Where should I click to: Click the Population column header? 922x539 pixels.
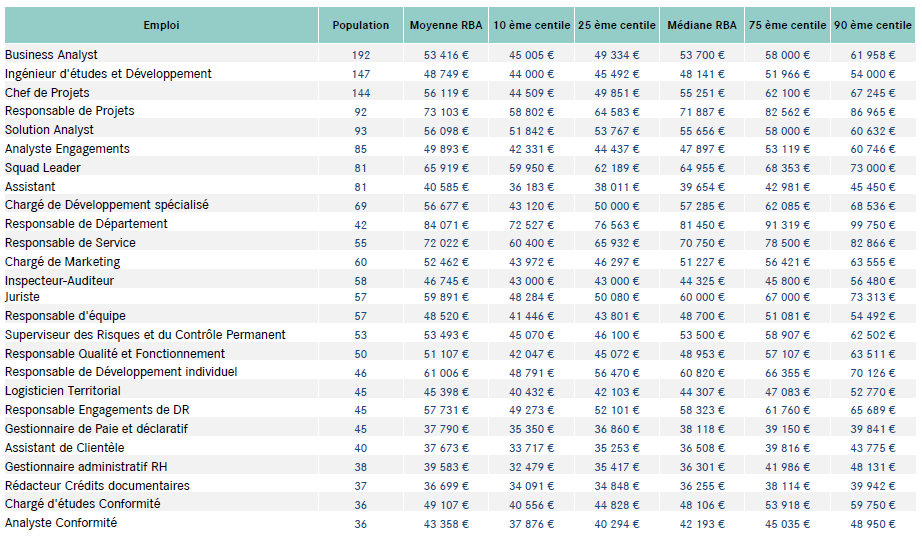coord(360,25)
